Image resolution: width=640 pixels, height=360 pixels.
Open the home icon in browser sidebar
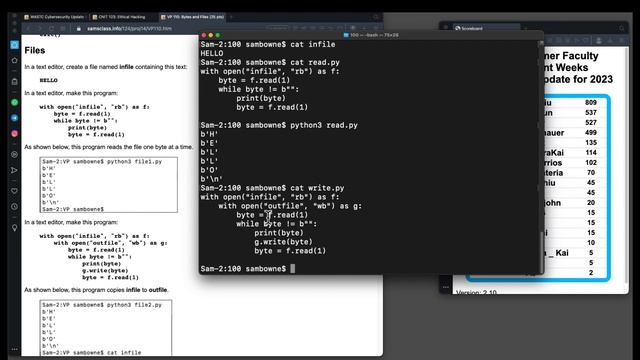coord(14,60)
